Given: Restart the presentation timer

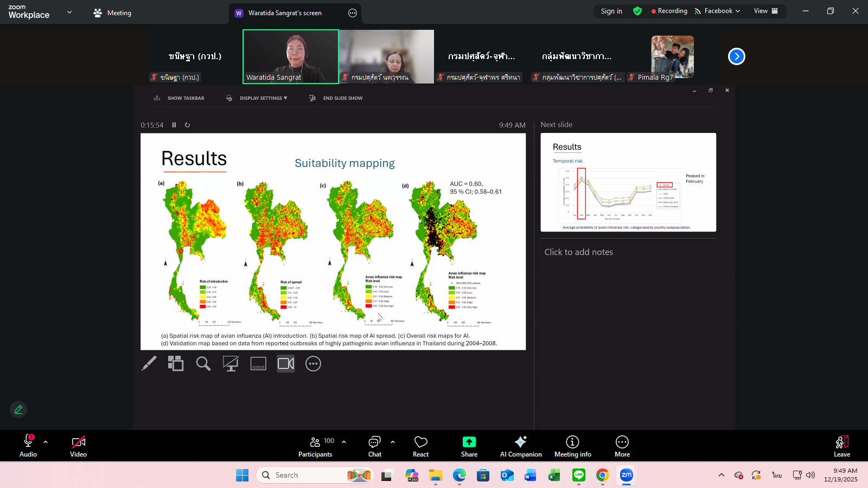Looking at the screenshot, I should tap(188, 125).
